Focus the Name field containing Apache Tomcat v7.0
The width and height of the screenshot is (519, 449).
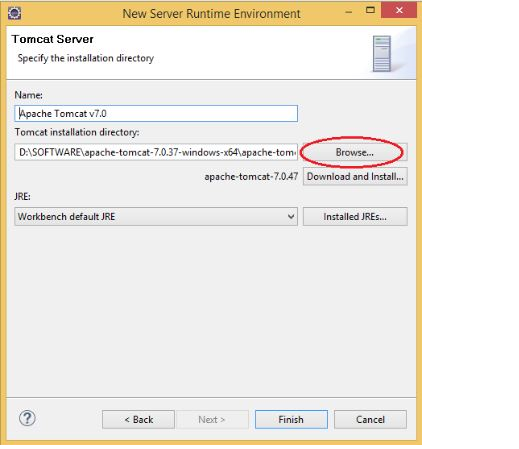[156, 114]
